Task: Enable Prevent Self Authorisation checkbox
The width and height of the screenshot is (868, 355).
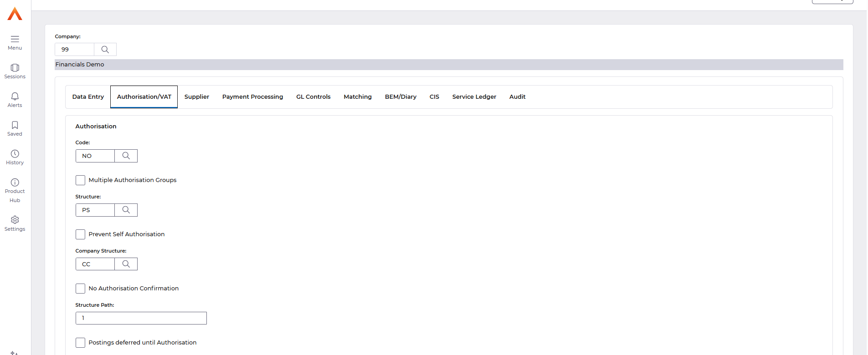Action: click(80, 234)
